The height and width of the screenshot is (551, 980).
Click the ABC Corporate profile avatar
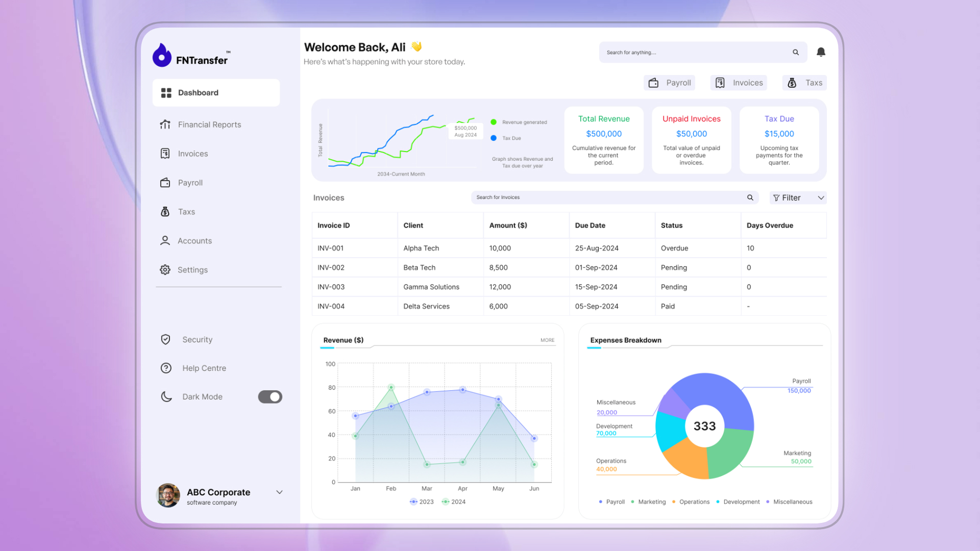(x=168, y=495)
